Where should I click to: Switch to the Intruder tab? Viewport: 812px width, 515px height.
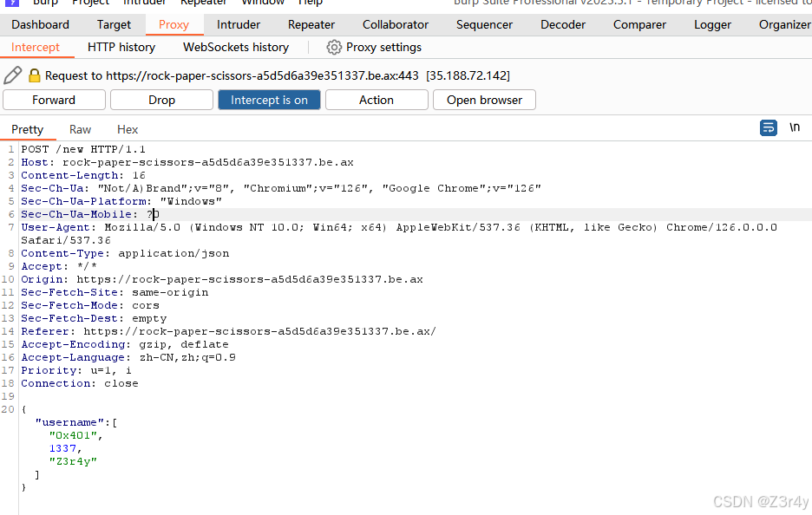[239, 25]
